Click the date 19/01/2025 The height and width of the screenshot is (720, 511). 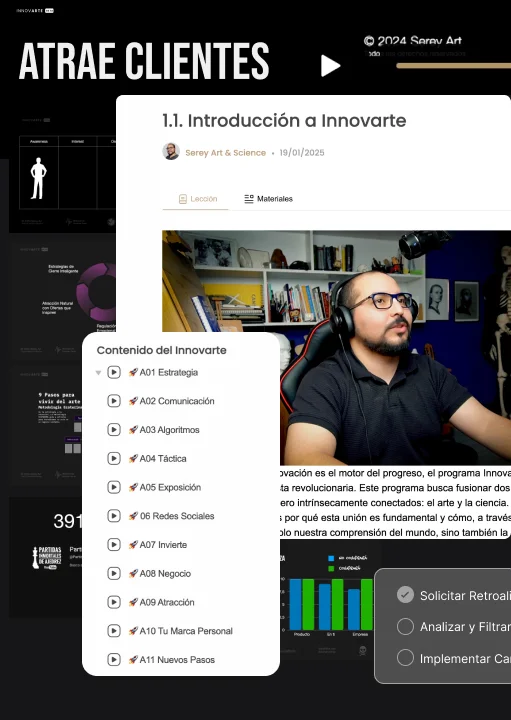pyautogui.click(x=302, y=153)
